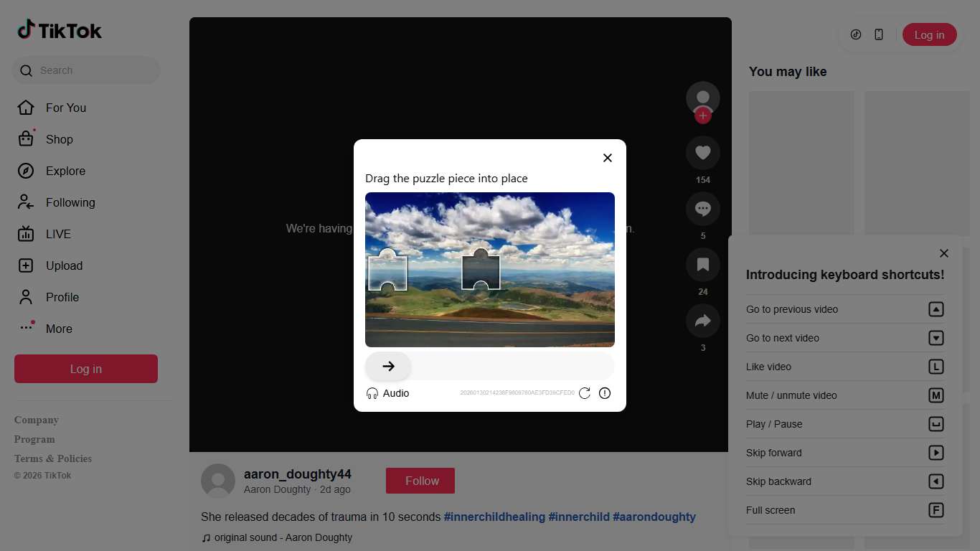Open the For You feed
The image size is (980, 551).
[x=65, y=108]
